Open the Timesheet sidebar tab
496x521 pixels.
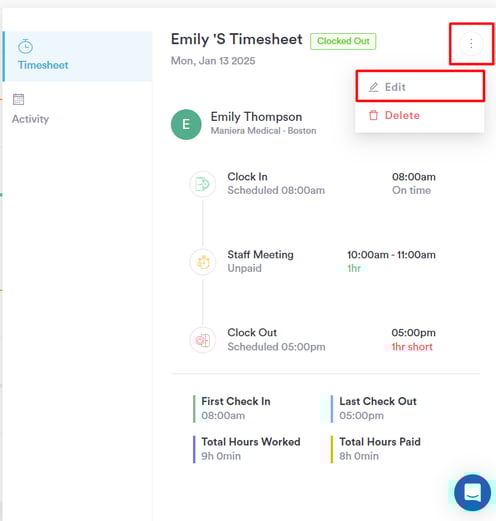pyautogui.click(x=77, y=56)
